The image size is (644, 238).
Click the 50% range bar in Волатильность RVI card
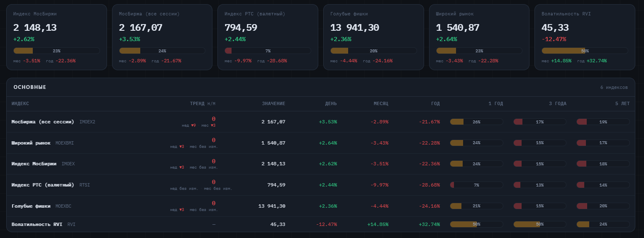point(585,51)
